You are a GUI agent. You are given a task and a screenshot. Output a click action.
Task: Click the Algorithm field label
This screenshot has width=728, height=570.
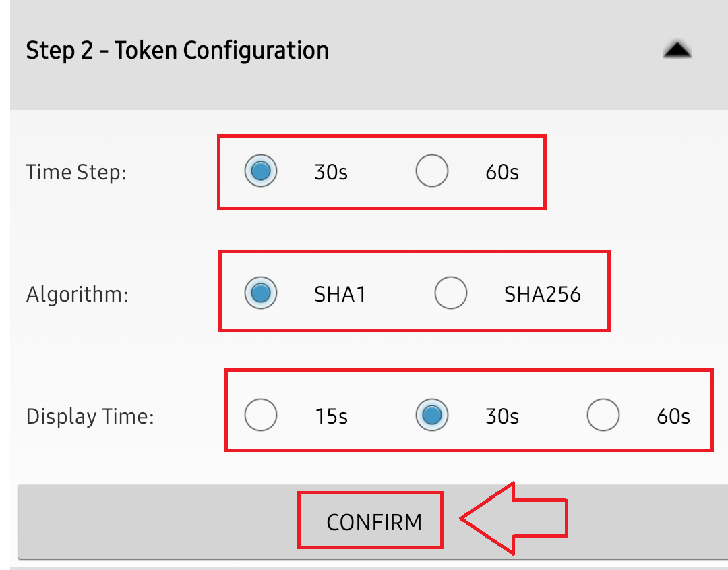click(x=78, y=295)
